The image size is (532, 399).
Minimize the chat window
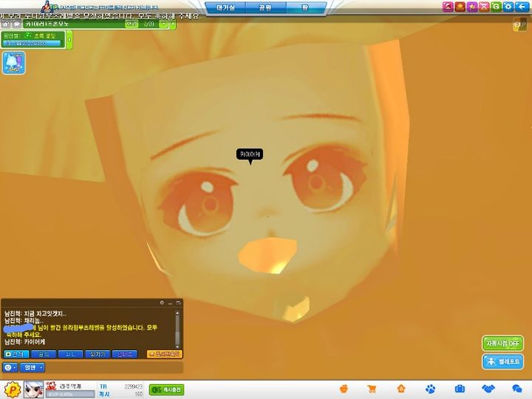pos(170,303)
